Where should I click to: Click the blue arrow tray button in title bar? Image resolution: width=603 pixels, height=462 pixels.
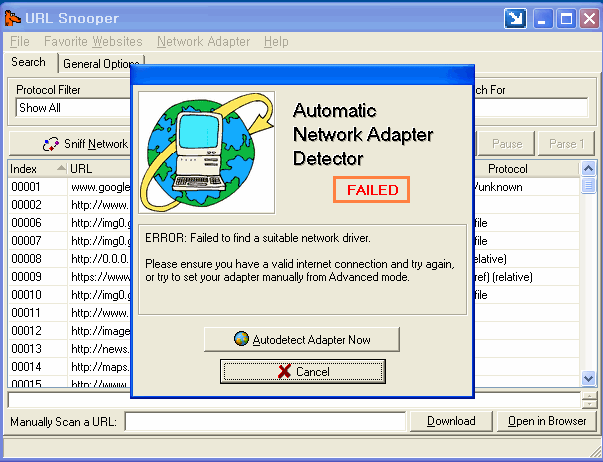[x=515, y=18]
